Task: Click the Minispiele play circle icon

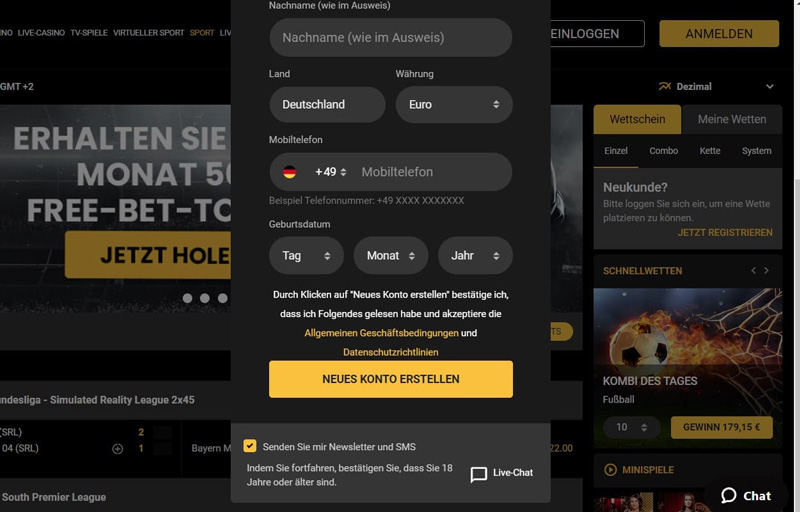Action: pos(610,470)
